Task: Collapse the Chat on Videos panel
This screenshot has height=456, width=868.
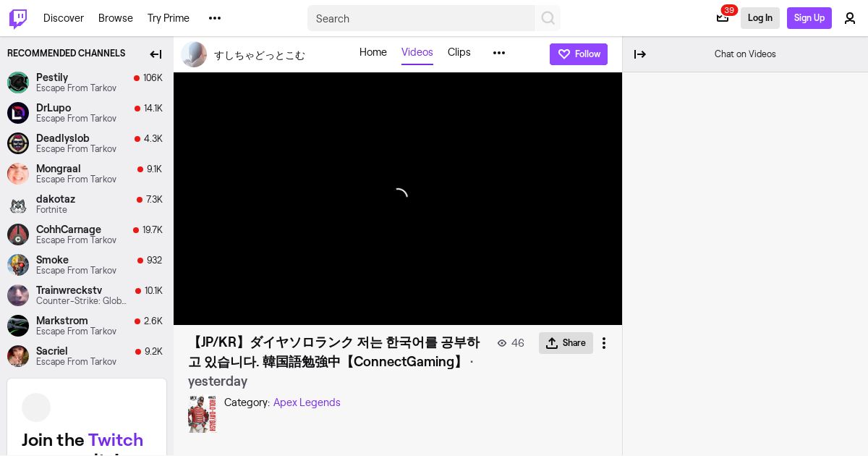Action: (640, 54)
